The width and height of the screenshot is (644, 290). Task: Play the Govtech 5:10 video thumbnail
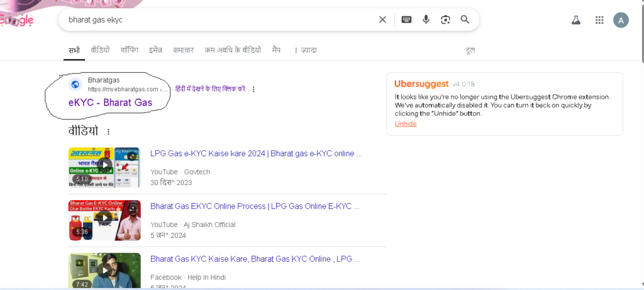point(104,167)
